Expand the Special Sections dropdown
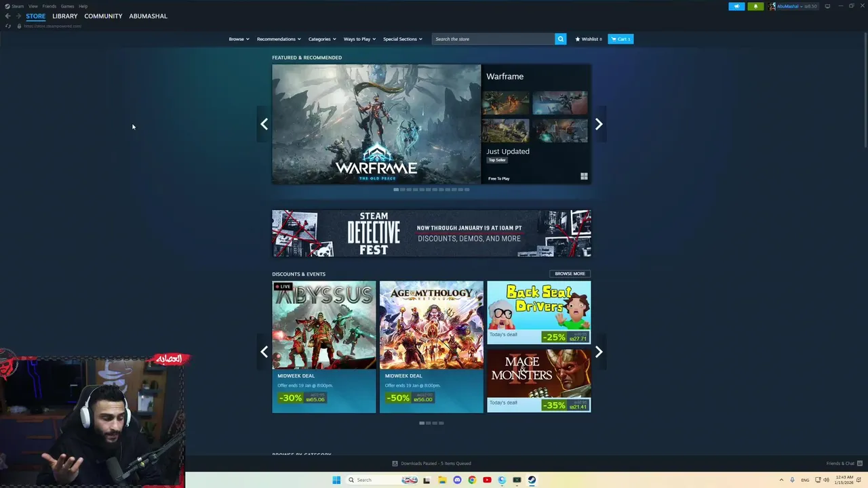 click(402, 39)
